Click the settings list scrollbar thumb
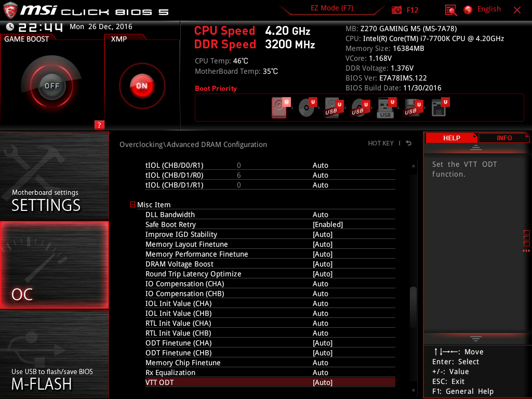The image size is (532, 399). point(413,308)
